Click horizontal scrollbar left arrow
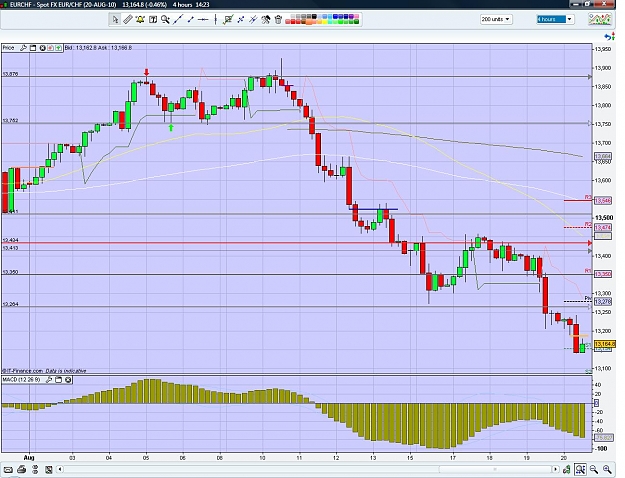The image size is (625, 478). [x=60, y=469]
